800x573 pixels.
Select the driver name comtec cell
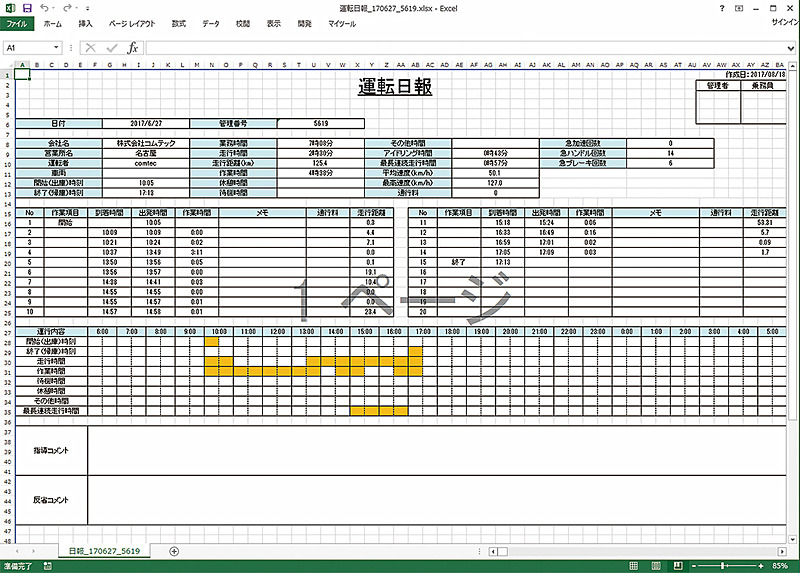tap(146, 163)
